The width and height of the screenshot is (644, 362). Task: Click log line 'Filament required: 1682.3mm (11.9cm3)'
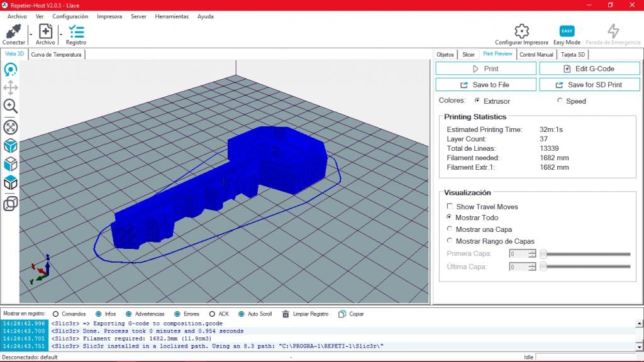pos(147,339)
